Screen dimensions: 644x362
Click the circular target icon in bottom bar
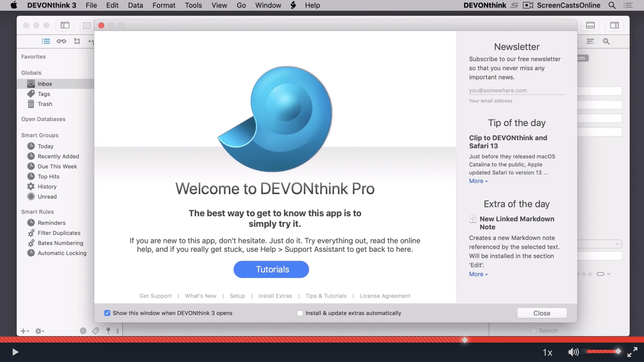click(83, 331)
